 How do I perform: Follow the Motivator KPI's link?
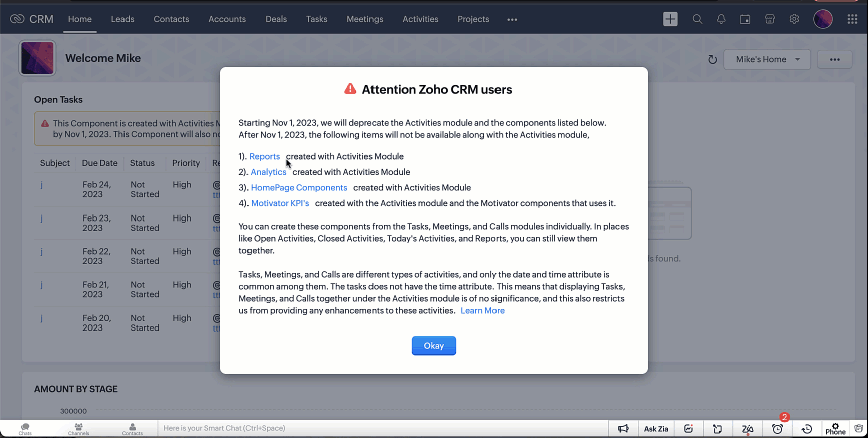(280, 203)
